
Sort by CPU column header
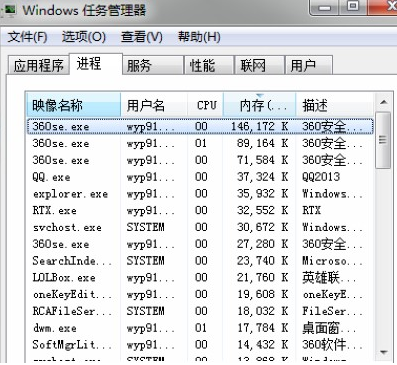[205, 105]
